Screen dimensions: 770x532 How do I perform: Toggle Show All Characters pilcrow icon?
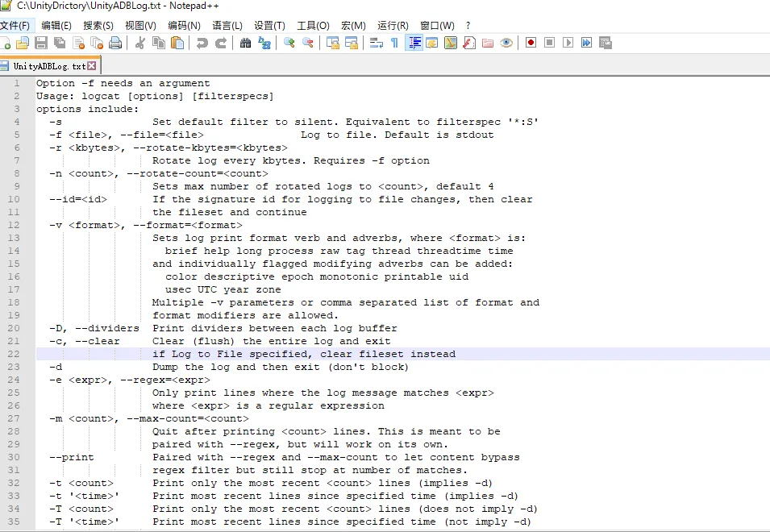[x=394, y=44]
